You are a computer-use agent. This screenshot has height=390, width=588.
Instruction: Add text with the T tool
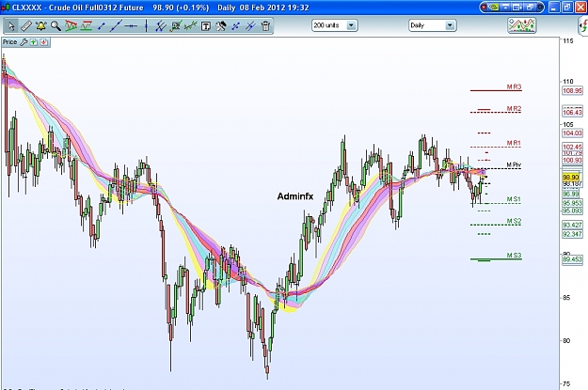[x=205, y=26]
